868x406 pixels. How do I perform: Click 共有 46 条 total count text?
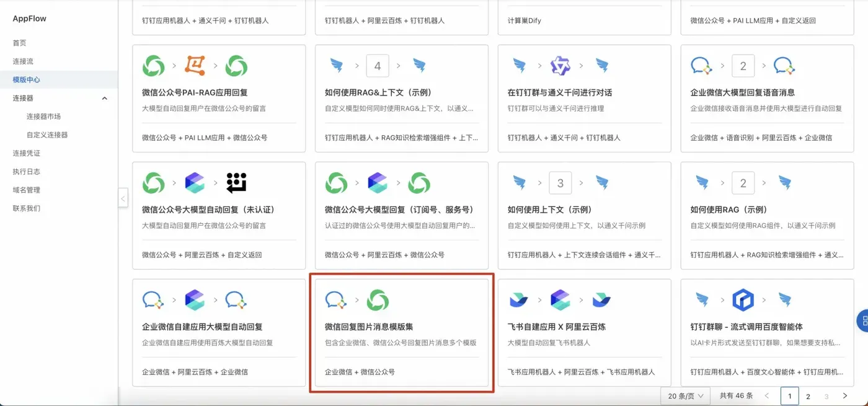(737, 395)
